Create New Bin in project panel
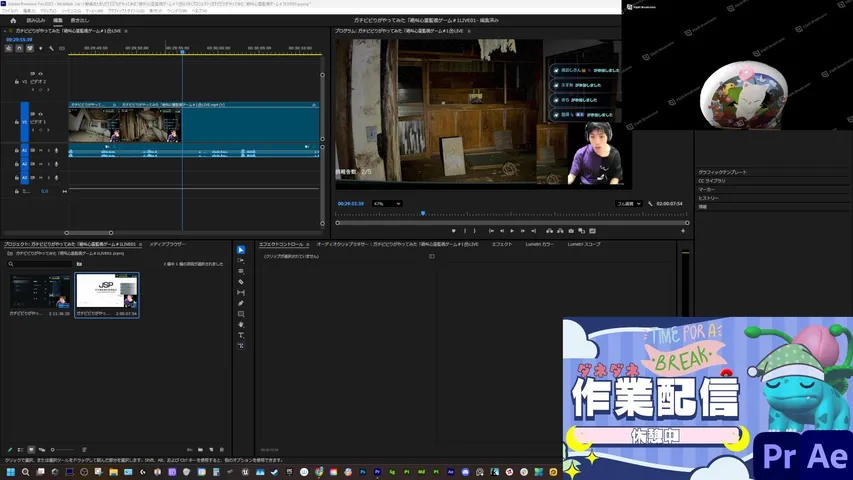This screenshot has width=853, height=480. (x=200, y=450)
